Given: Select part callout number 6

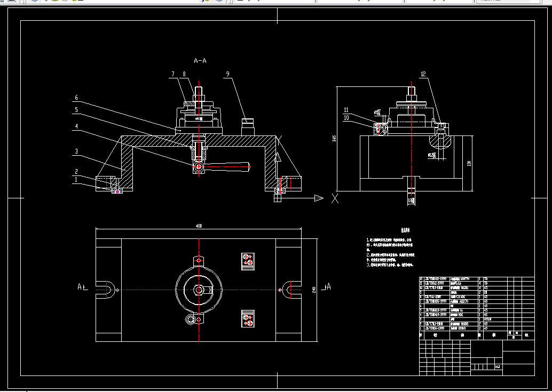Looking at the screenshot, I should point(76,98).
